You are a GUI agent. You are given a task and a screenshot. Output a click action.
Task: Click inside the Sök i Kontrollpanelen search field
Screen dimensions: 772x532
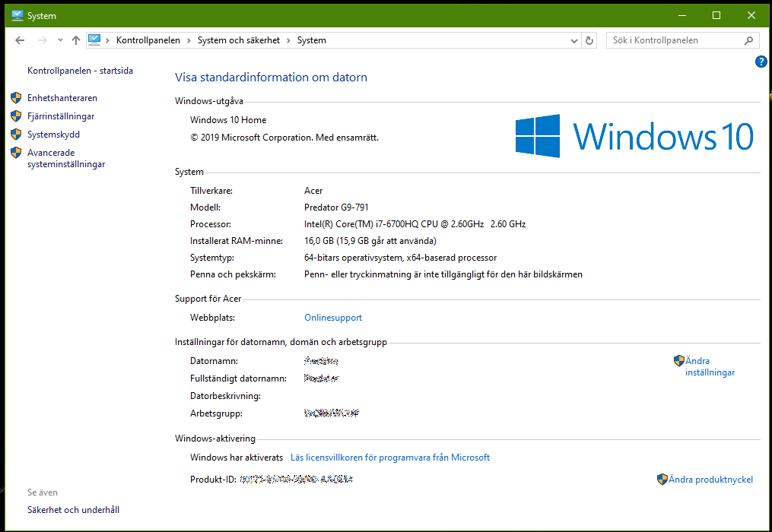coord(677,40)
